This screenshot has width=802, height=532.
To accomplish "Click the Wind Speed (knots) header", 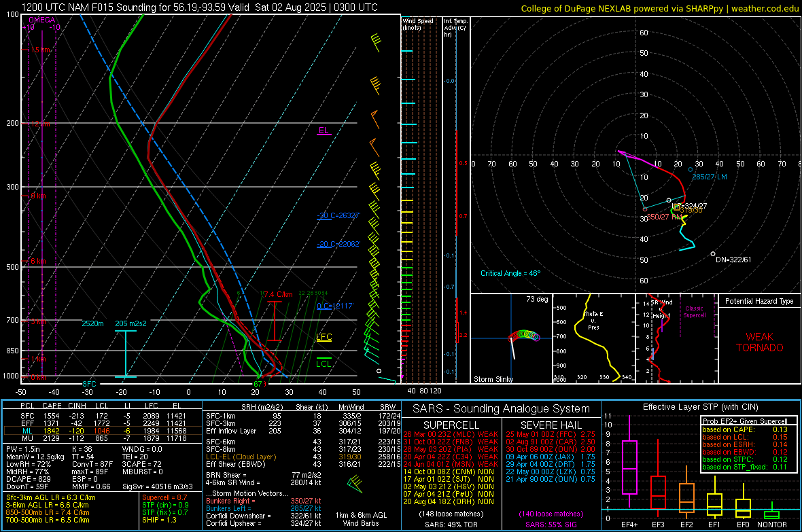I will click(x=418, y=24).
